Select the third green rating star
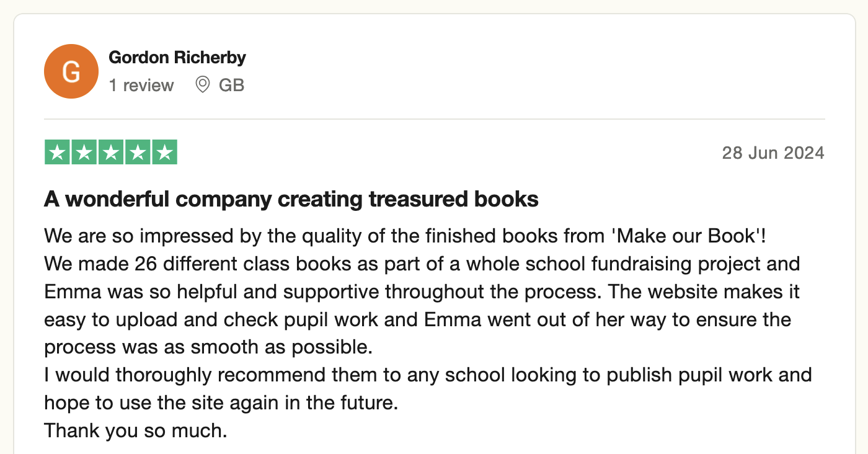 pos(111,153)
